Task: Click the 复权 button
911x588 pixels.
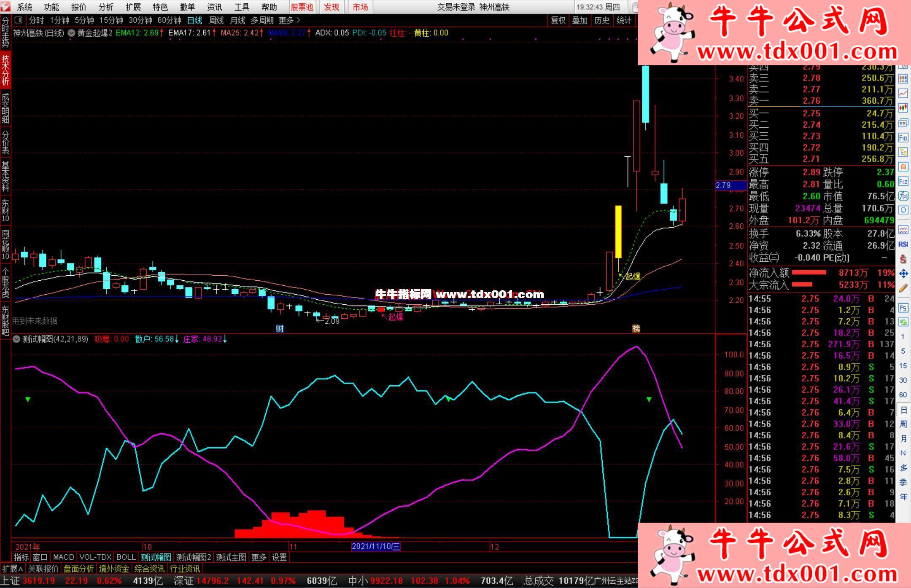Action: 558,20
